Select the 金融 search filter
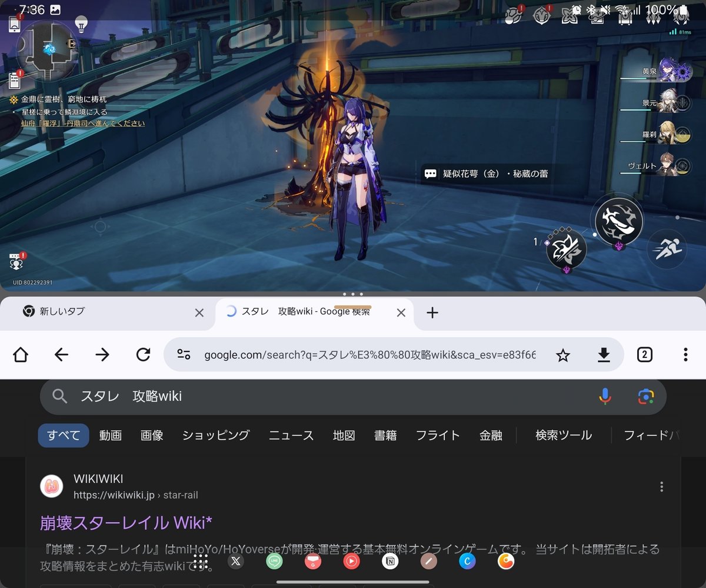This screenshot has width=706, height=588. pos(491,436)
